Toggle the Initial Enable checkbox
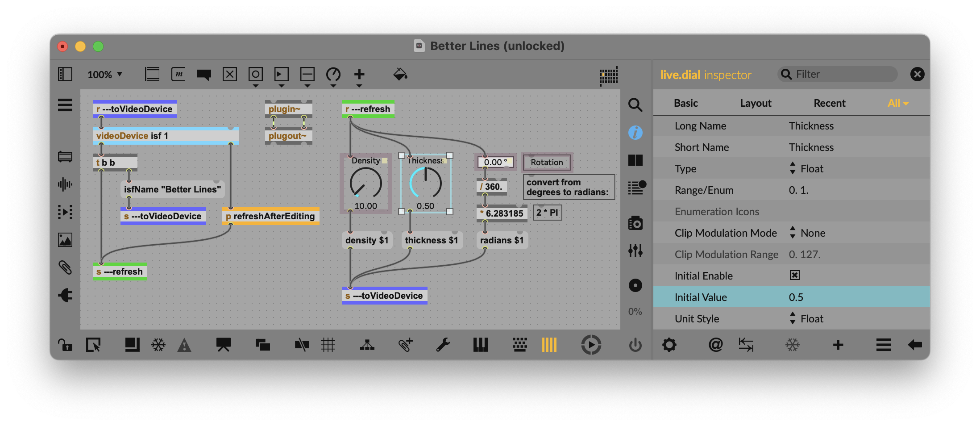This screenshot has width=980, height=426. point(794,276)
